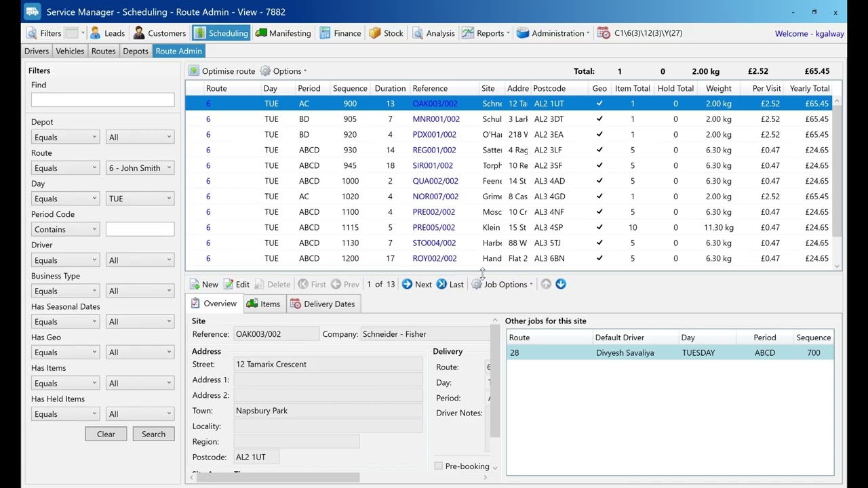Enable the Pre-booking checkbox
Image resolution: width=868 pixels, height=488 pixels.
click(439, 466)
